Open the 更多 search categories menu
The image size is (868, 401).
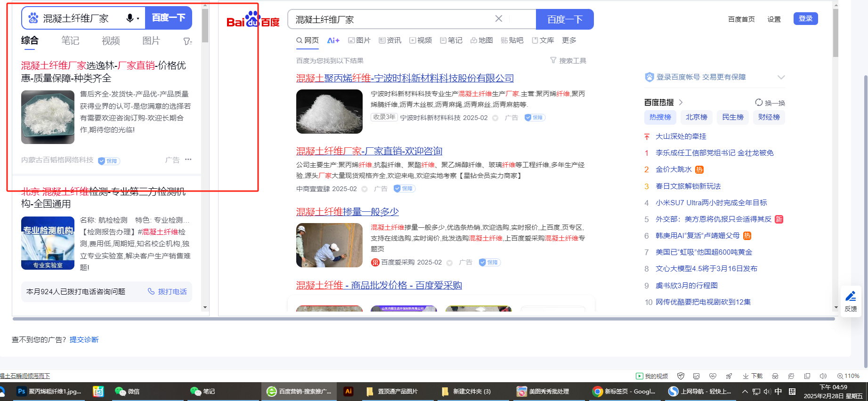(569, 40)
